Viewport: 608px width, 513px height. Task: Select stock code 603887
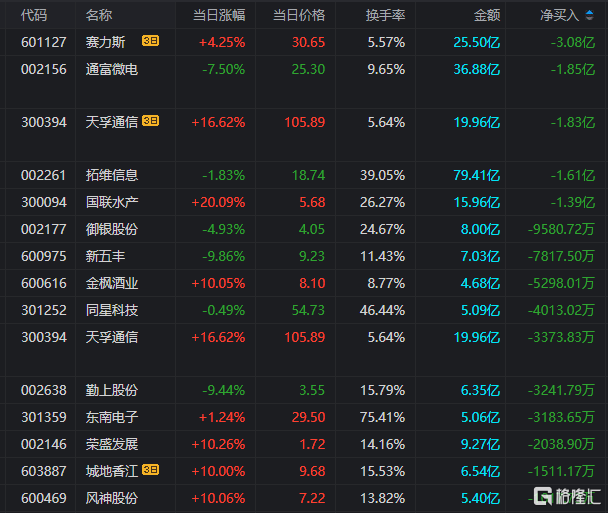coord(44,471)
